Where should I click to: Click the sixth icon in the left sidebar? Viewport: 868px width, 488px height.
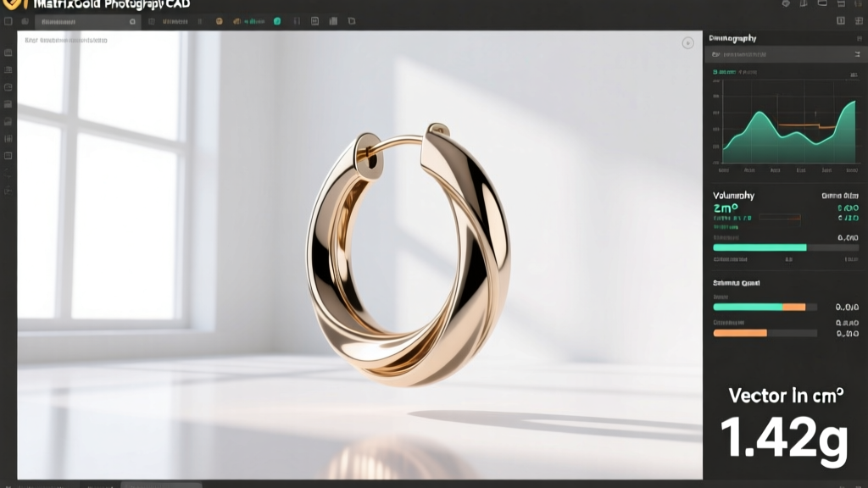pos(8,138)
